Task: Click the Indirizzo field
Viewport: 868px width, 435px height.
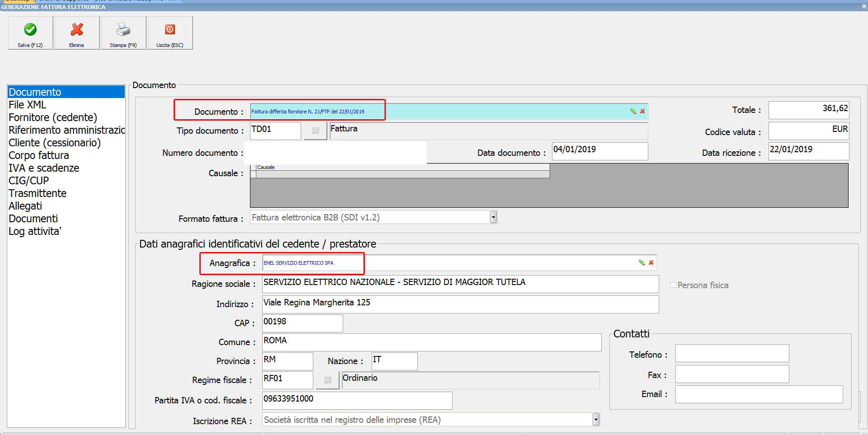Action: point(461,304)
